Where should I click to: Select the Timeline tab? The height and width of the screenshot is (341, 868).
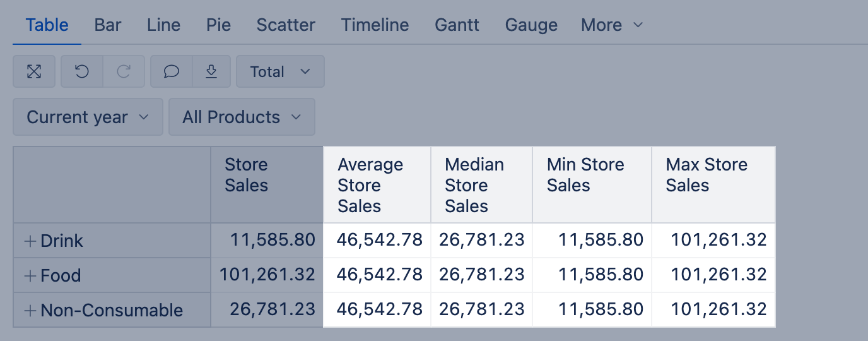click(x=375, y=25)
